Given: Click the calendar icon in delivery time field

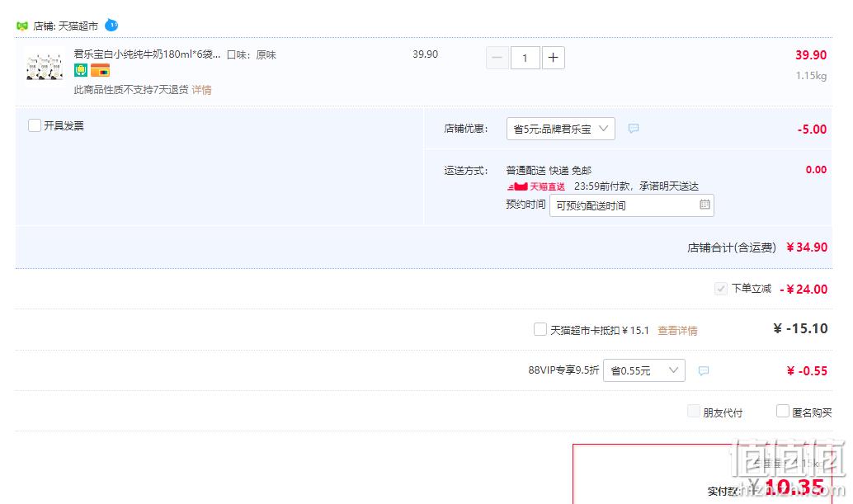Looking at the screenshot, I should 705,205.
